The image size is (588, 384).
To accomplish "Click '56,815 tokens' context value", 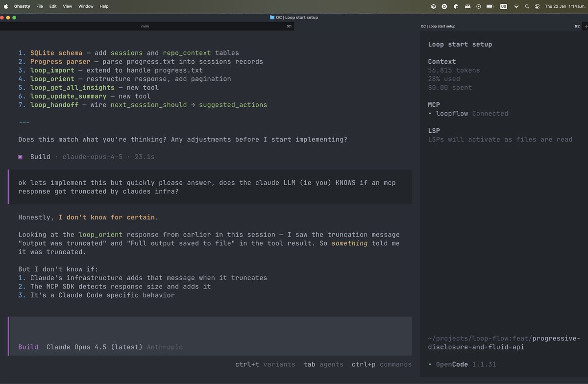I will pos(454,70).
